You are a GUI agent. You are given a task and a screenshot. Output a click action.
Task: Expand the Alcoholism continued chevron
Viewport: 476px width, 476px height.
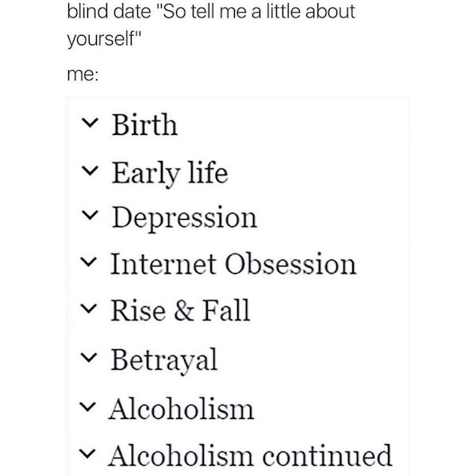pyautogui.click(x=87, y=454)
